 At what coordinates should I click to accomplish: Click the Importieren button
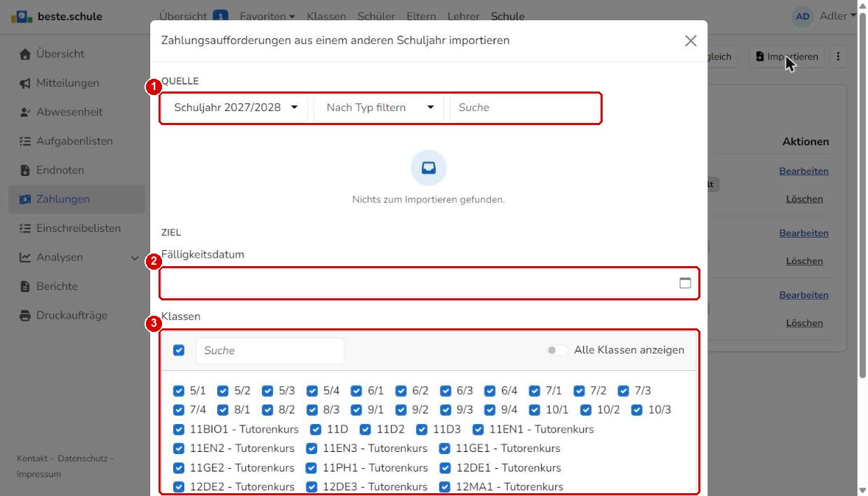(787, 57)
